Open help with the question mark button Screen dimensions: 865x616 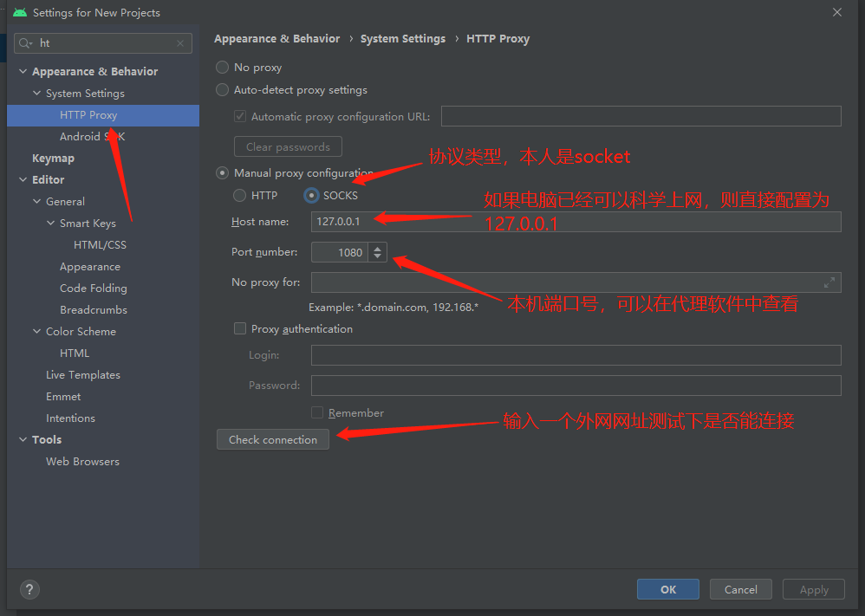coord(29,589)
